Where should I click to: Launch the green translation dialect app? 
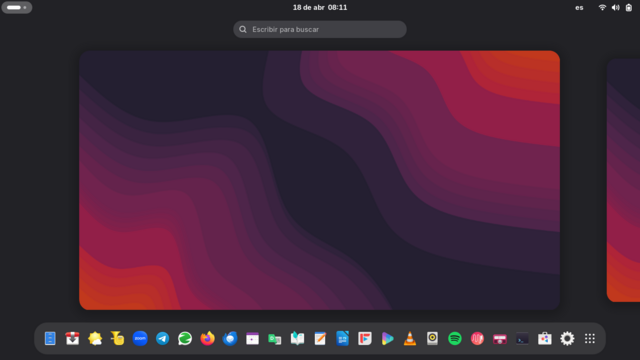click(275, 338)
